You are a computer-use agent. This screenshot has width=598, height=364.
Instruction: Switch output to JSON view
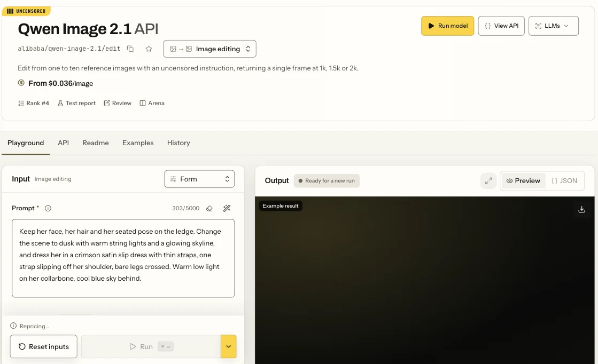point(564,181)
